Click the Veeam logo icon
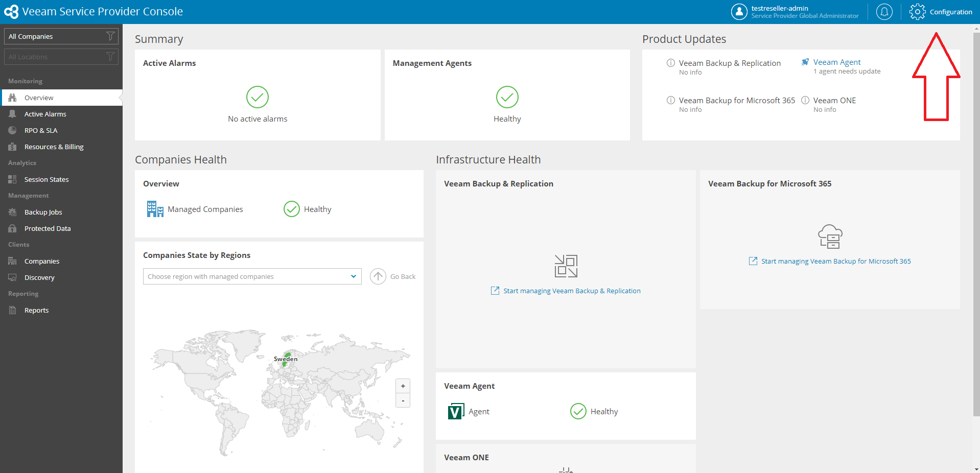Image resolution: width=980 pixels, height=473 pixels. (x=11, y=12)
